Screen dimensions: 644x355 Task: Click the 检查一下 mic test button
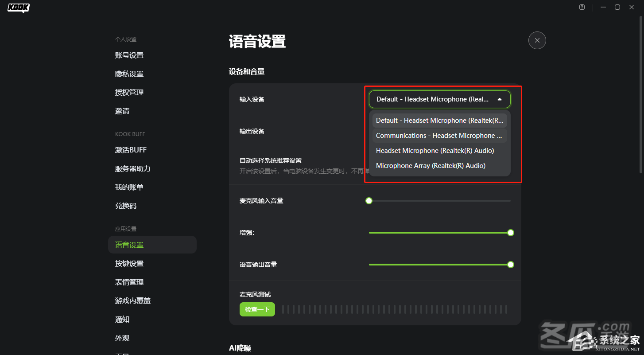(x=257, y=309)
